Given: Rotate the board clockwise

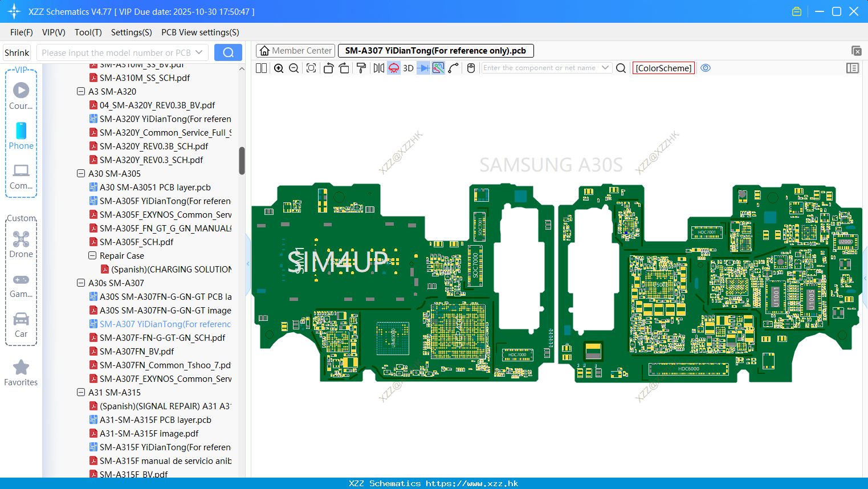Looking at the screenshot, I should [344, 68].
